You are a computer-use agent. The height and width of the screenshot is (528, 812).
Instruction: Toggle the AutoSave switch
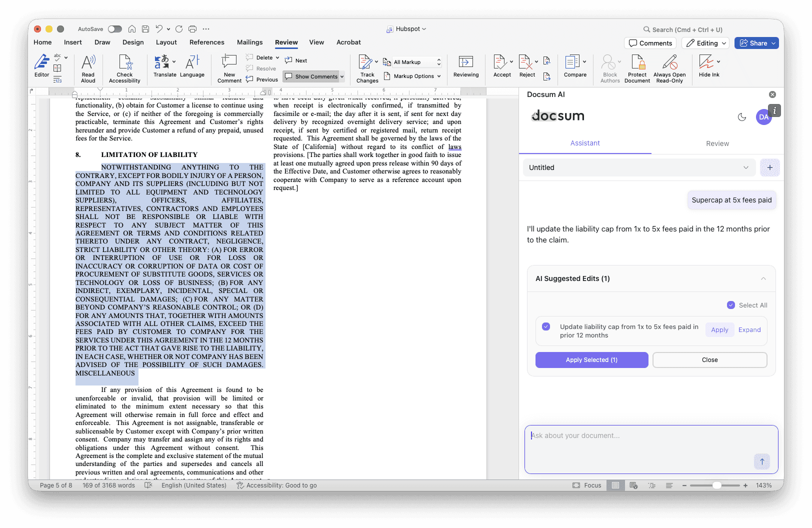tap(115, 29)
